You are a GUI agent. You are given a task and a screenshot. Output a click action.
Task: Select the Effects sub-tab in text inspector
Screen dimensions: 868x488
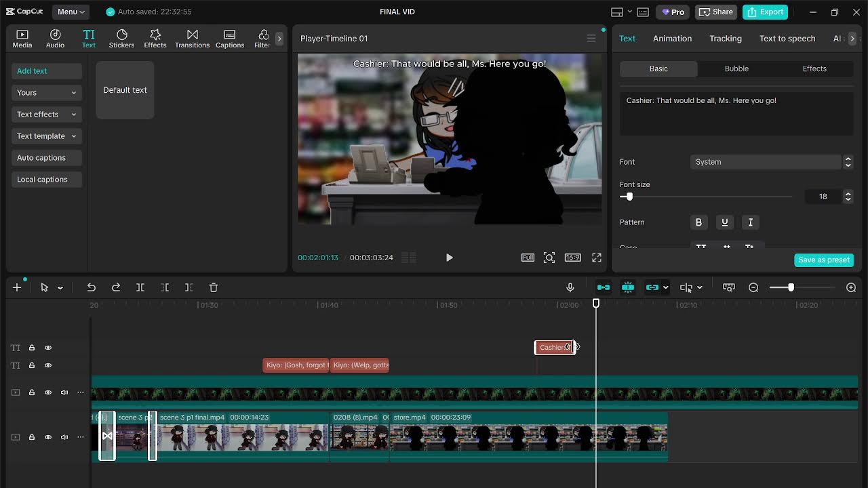click(814, 68)
